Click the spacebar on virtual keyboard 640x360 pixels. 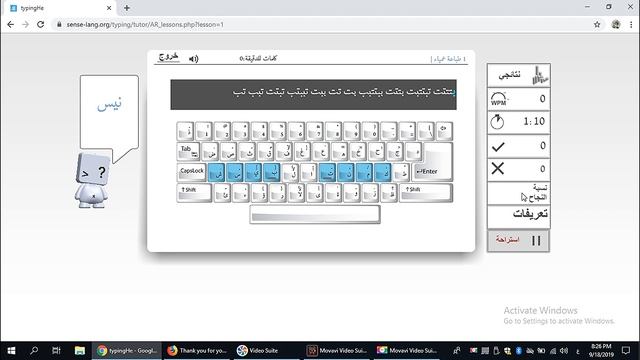click(x=315, y=214)
